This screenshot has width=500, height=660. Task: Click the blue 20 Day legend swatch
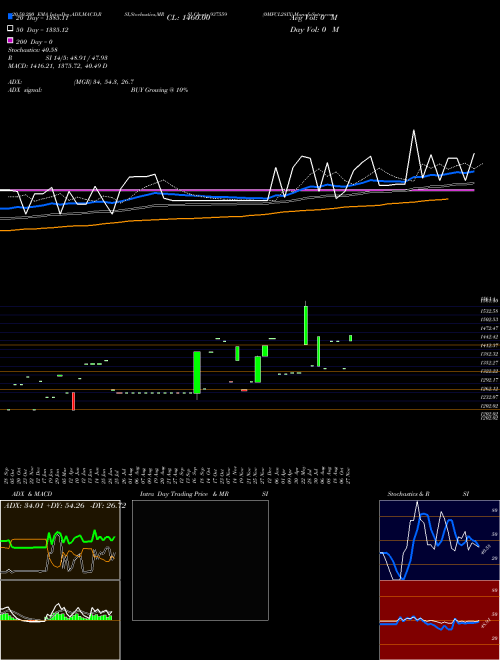click(10, 17)
